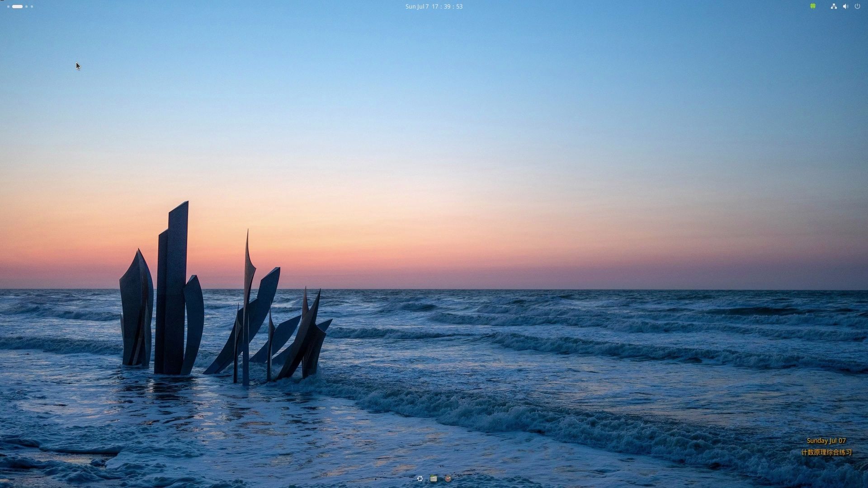Open the volume speaker icon
The height and width of the screenshot is (488, 868).
coord(845,6)
